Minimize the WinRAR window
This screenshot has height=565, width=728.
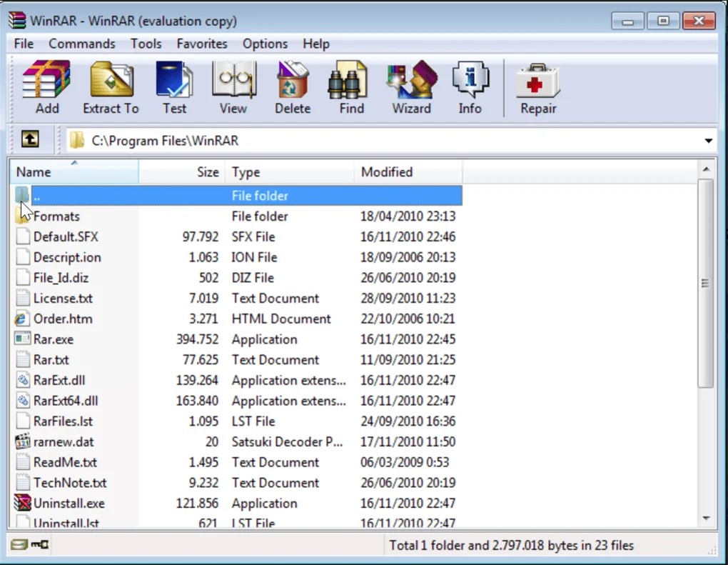click(x=627, y=21)
